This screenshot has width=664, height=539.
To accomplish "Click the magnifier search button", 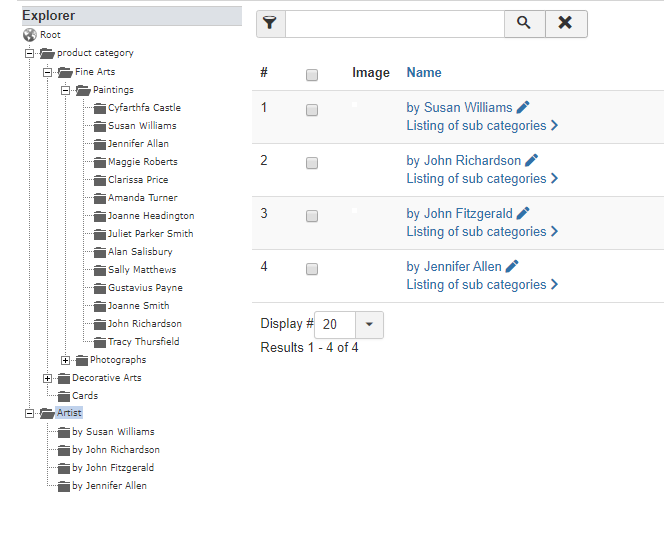I will pyautogui.click(x=524, y=23).
